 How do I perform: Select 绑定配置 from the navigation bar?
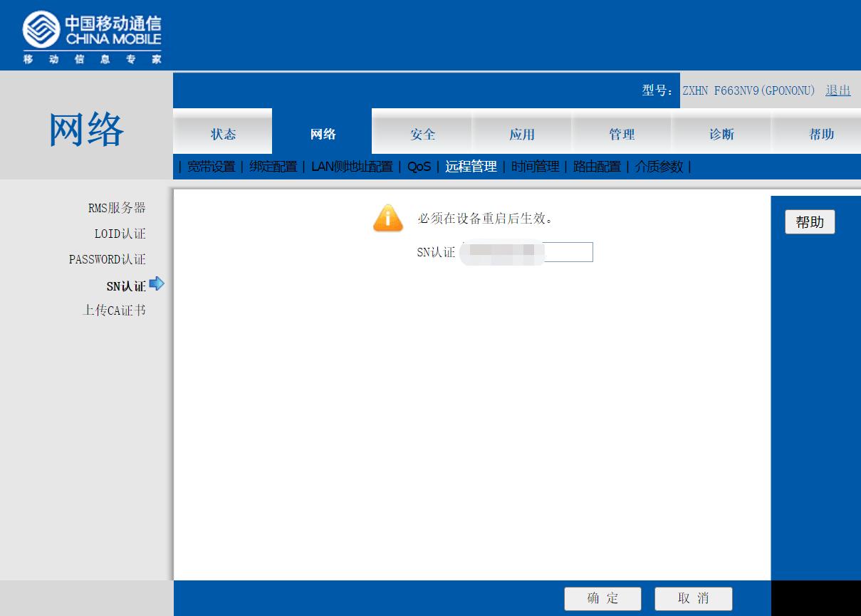coord(273,167)
